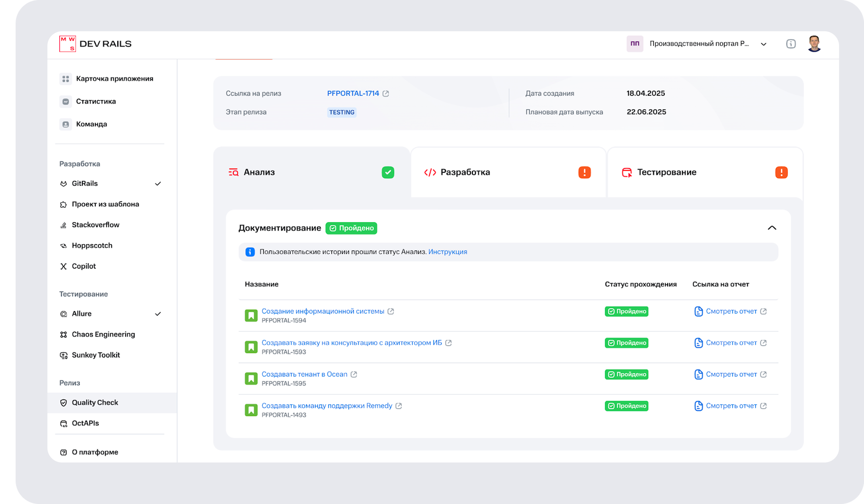The image size is (864, 504).
Task: Open external link icon next to PFPORTAL-1714
Action: 386,94
